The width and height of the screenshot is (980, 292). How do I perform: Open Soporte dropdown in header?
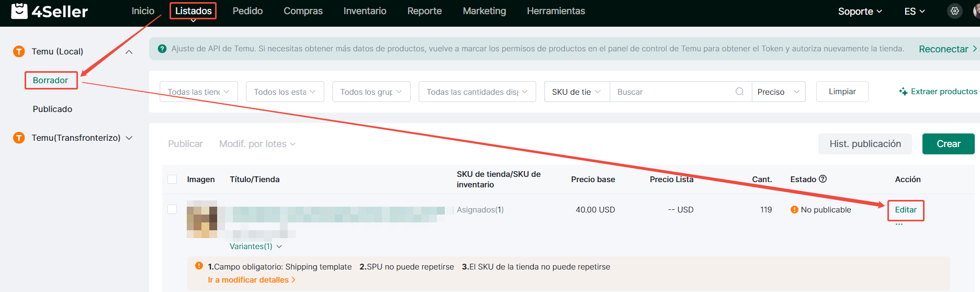(860, 12)
